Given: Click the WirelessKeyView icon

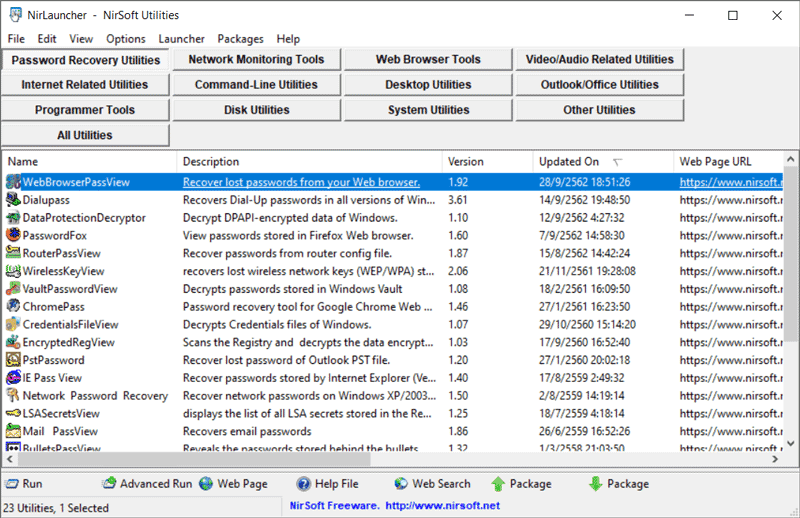Looking at the screenshot, I should pyautogui.click(x=13, y=271).
